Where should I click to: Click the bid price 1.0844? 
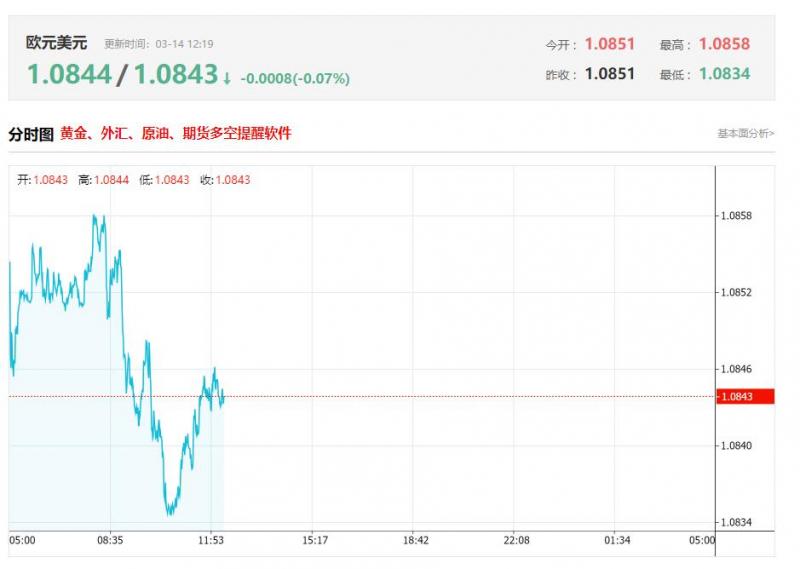[69, 75]
